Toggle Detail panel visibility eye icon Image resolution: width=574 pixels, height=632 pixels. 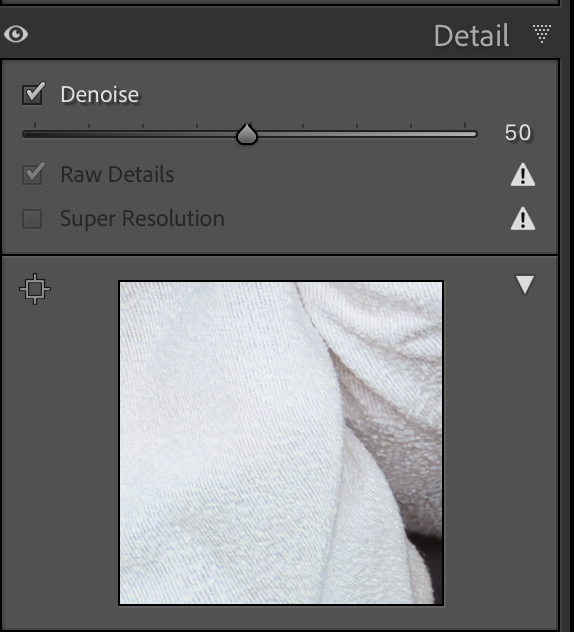click(x=16, y=34)
